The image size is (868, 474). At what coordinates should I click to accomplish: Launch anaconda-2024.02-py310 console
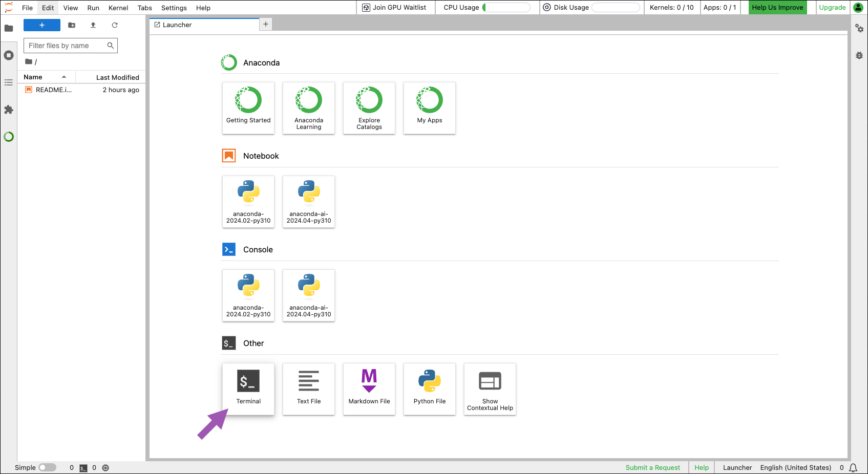click(x=248, y=295)
